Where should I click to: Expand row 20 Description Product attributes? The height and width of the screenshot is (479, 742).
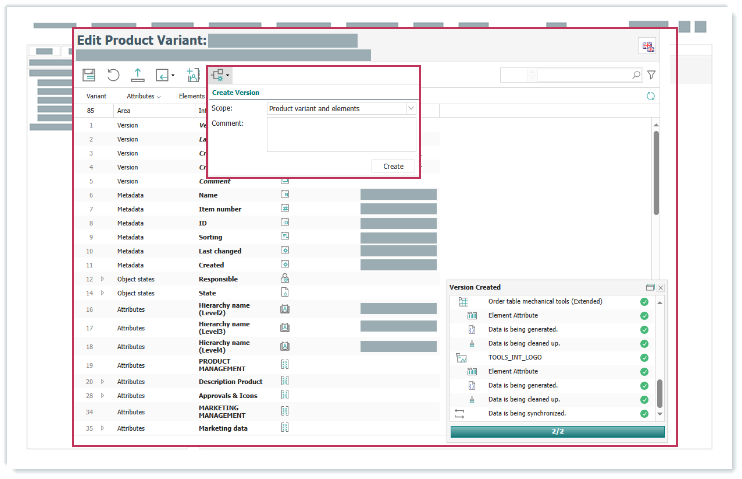[102, 381]
